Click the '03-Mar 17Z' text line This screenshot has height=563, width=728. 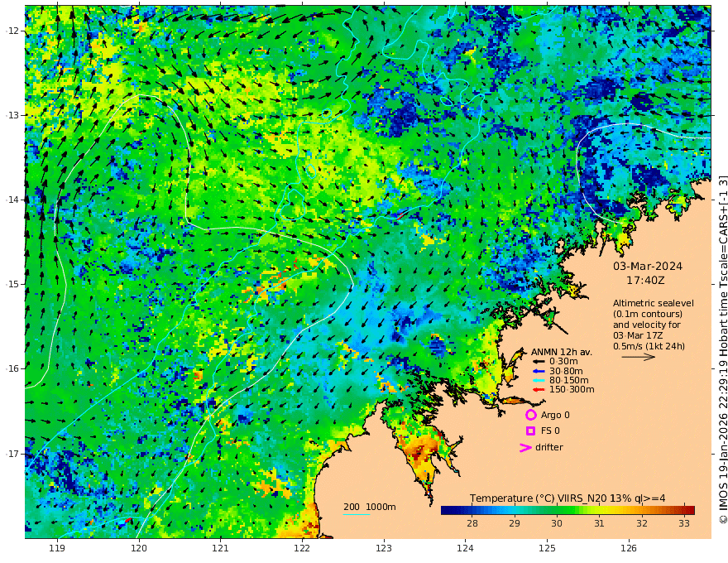638,335
